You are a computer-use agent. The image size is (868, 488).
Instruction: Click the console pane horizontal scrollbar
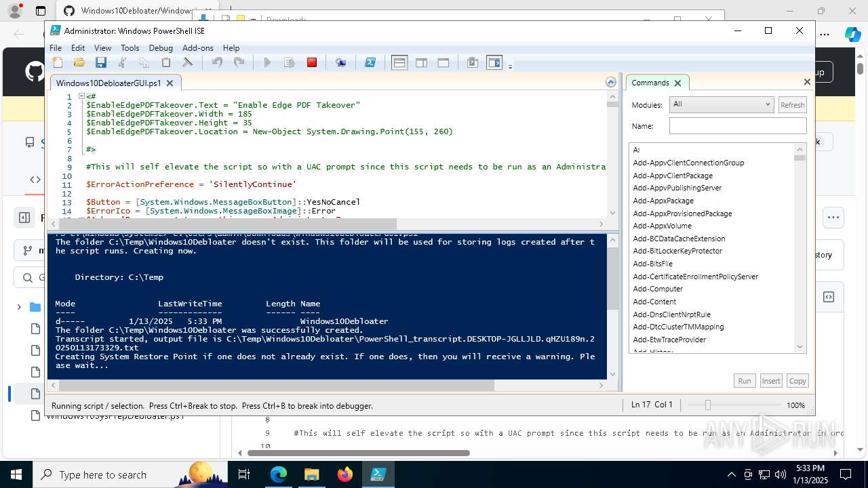point(277,385)
